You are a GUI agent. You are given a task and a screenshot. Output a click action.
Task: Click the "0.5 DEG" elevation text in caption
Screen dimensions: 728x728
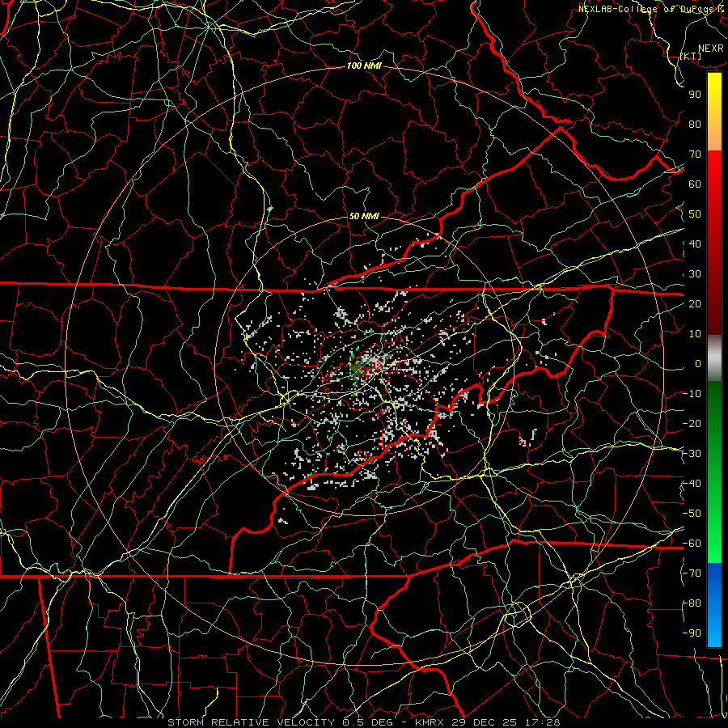point(368,722)
